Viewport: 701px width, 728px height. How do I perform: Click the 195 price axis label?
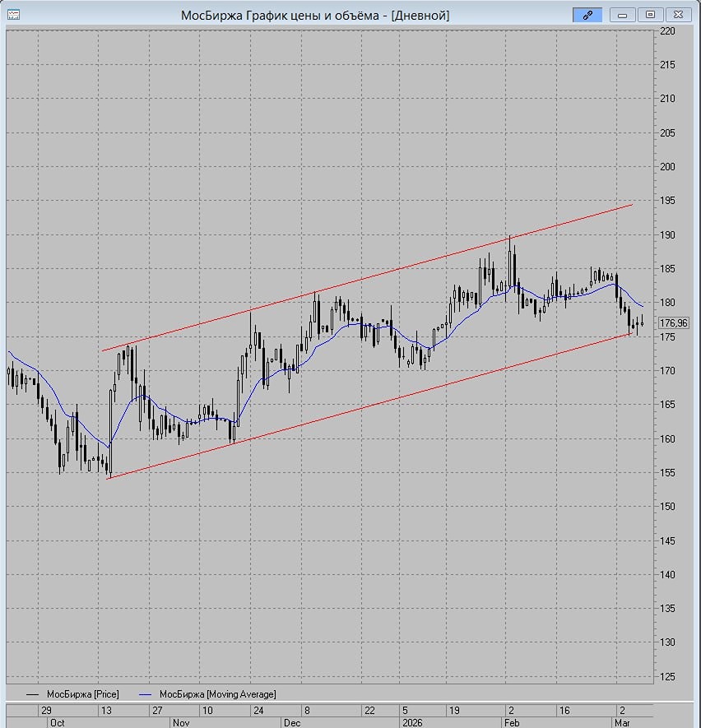[667, 201]
